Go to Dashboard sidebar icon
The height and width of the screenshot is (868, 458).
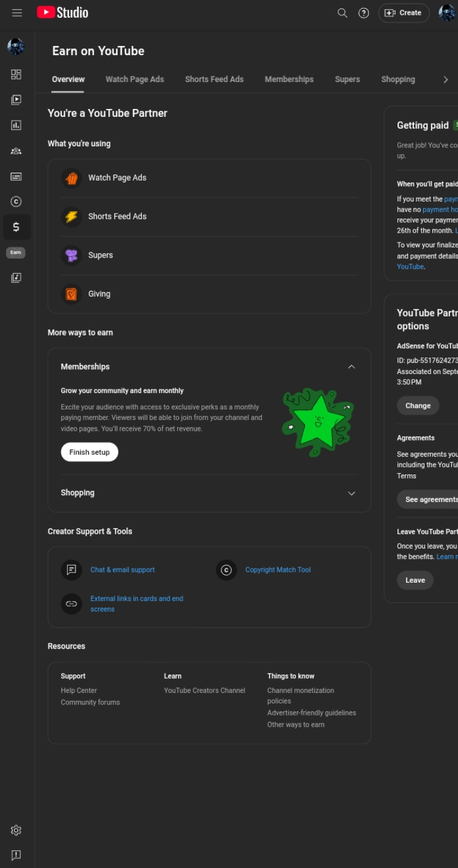coord(16,74)
